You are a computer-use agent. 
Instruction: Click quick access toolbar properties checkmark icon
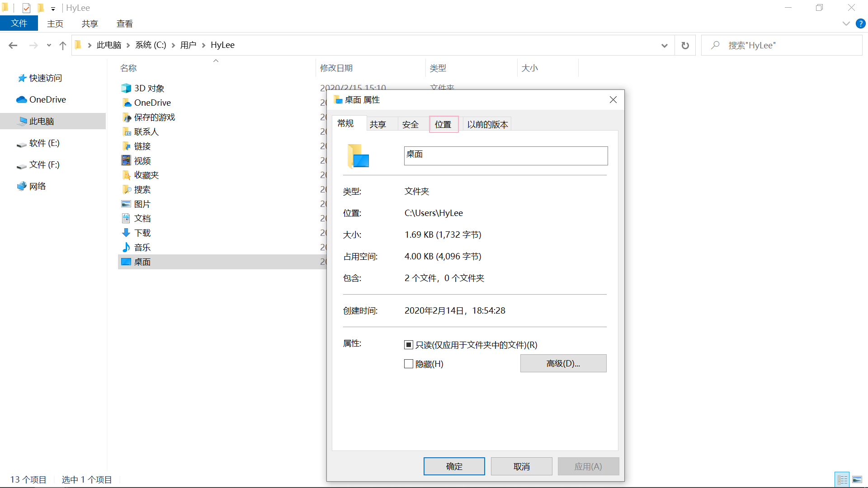coord(26,8)
